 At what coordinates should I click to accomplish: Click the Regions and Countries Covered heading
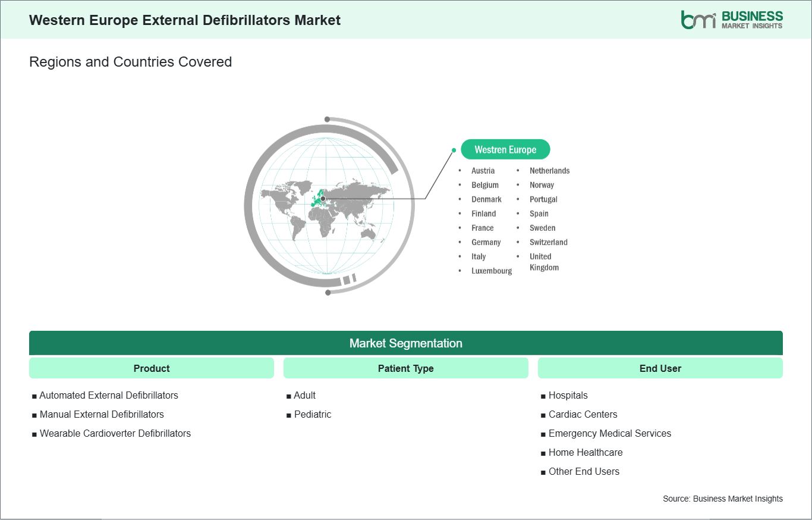point(130,62)
